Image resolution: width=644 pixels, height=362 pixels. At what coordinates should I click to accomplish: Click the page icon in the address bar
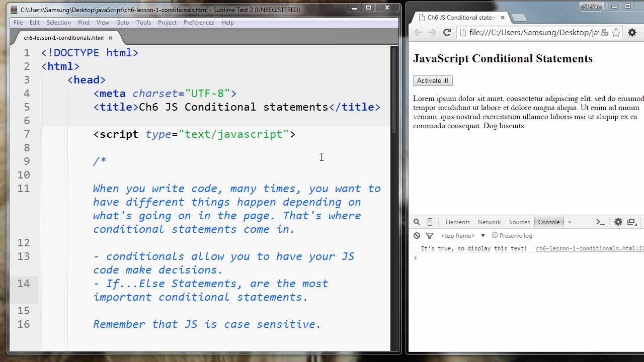point(463,33)
